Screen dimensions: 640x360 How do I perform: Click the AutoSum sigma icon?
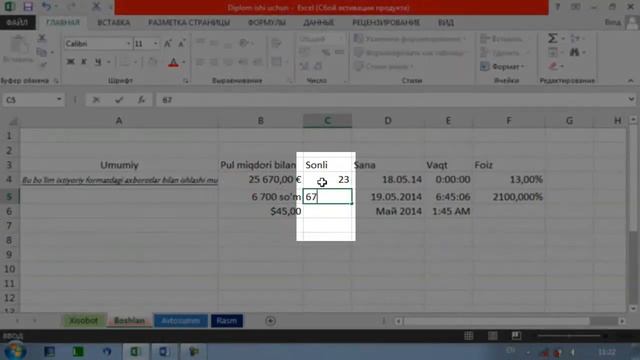click(552, 38)
